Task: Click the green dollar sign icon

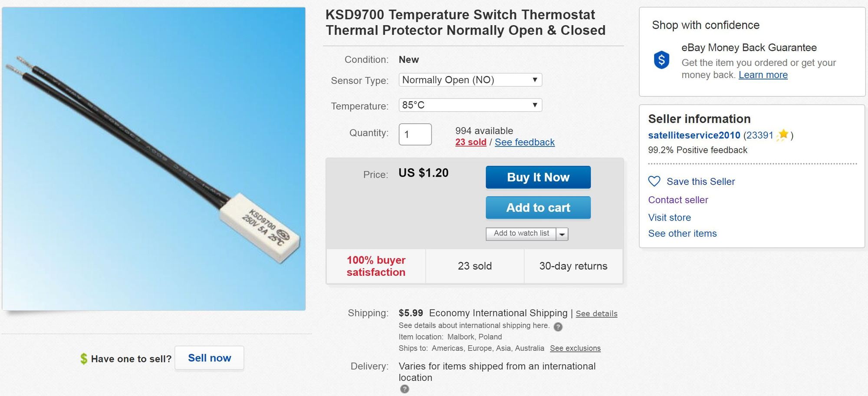Action: [x=84, y=359]
